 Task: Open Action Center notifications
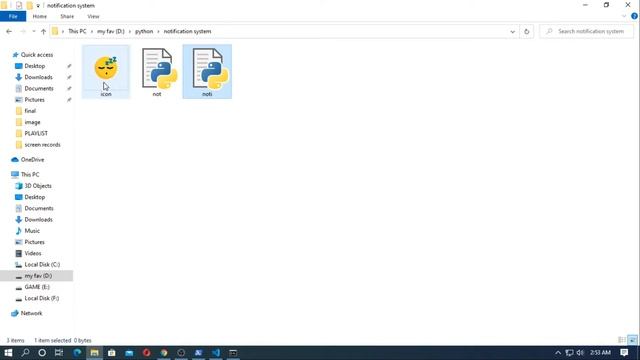click(x=624, y=353)
